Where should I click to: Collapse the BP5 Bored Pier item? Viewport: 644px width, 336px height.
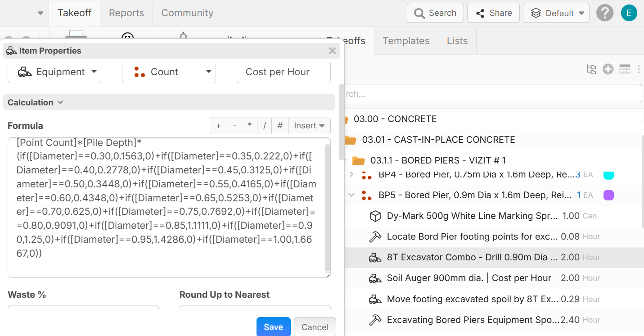(351, 195)
